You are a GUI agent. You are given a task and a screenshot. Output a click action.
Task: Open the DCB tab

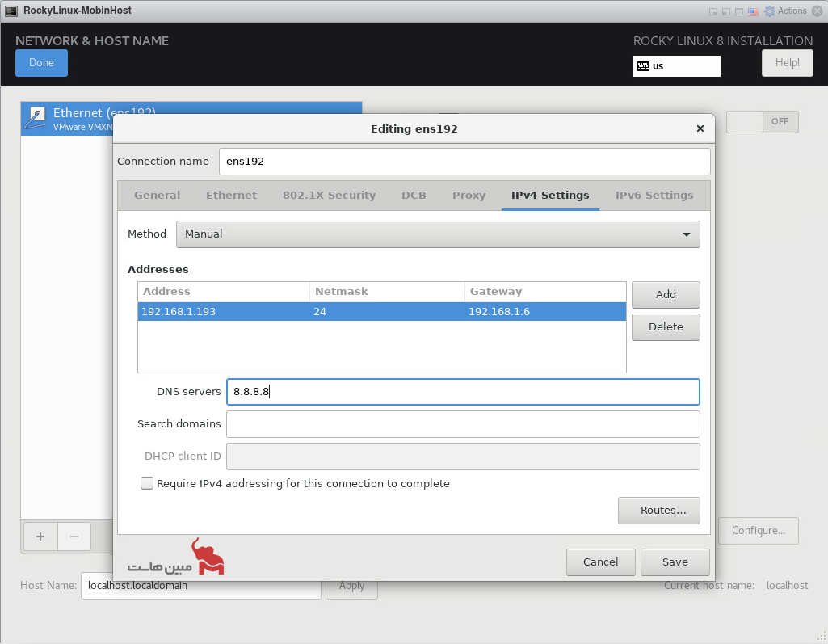(x=414, y=195)
